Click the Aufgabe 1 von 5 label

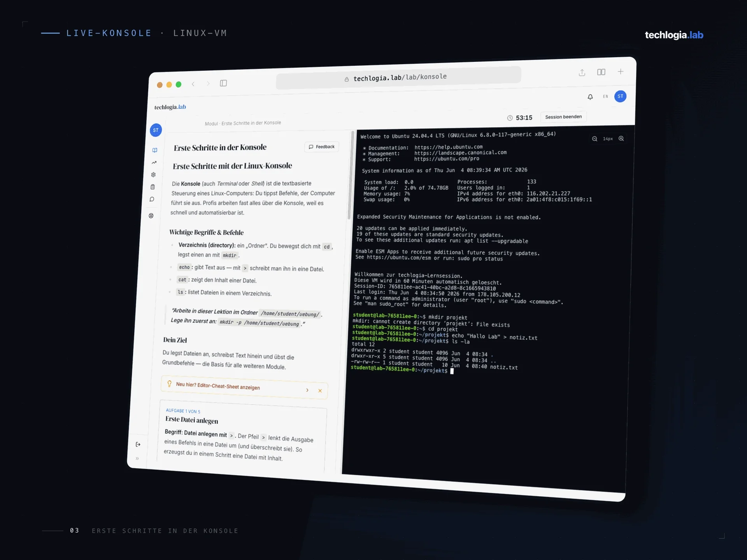click(x=183, y=411)
